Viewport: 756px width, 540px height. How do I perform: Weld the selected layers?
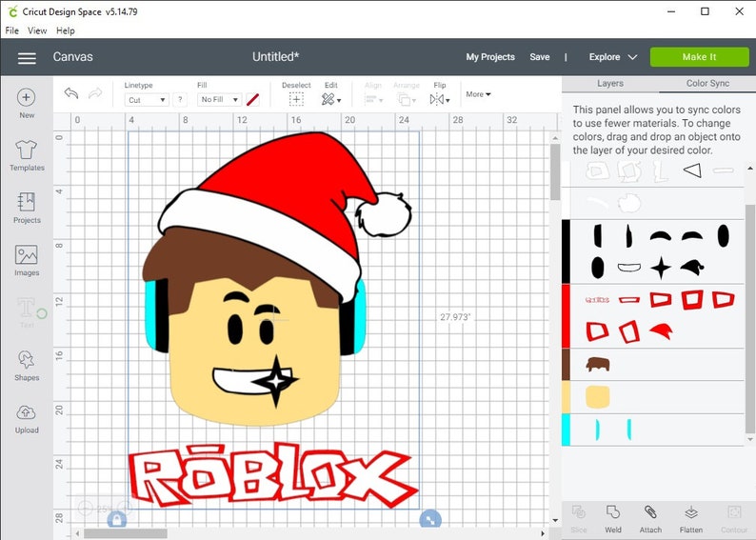pos(613,518)
